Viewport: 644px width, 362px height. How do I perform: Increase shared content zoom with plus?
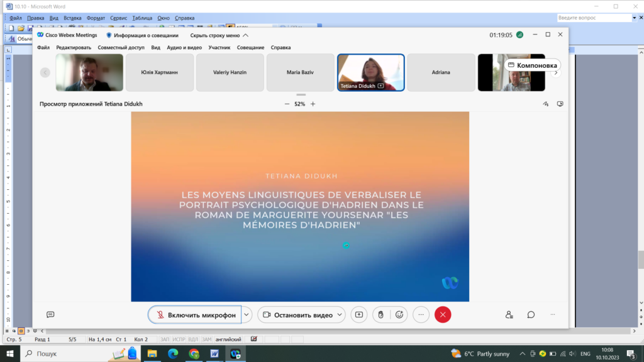313,104
